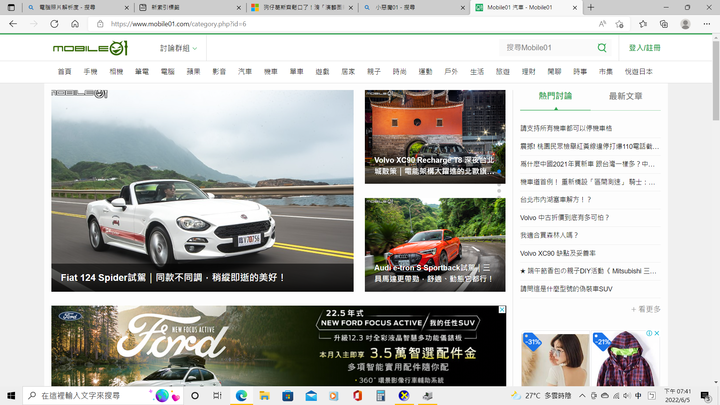The width and height of the screenshot is (720, 405).
Task: Open Windows Start menu
Action: tap(11, 395)
